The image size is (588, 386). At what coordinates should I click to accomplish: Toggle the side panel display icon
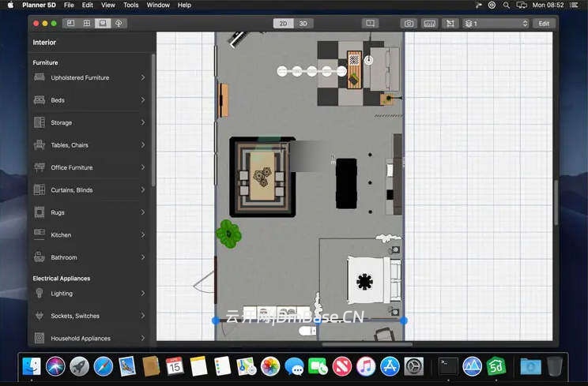pyautogui.click(x=370, y=24)
